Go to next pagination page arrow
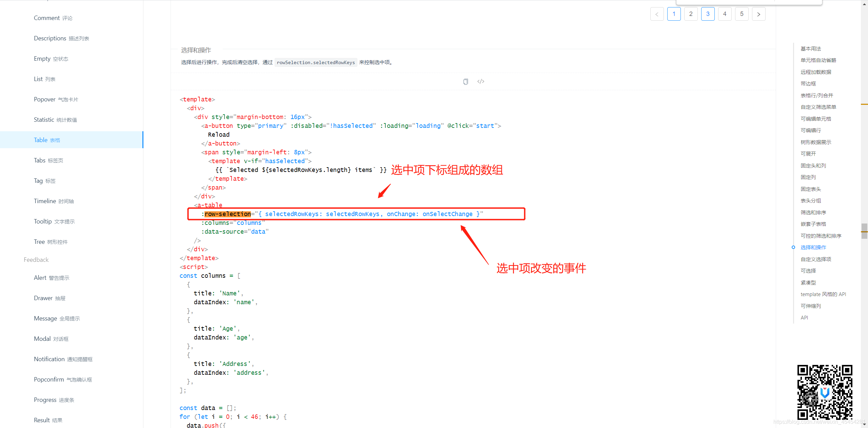 pyautogui.click(x=758, y=14)
